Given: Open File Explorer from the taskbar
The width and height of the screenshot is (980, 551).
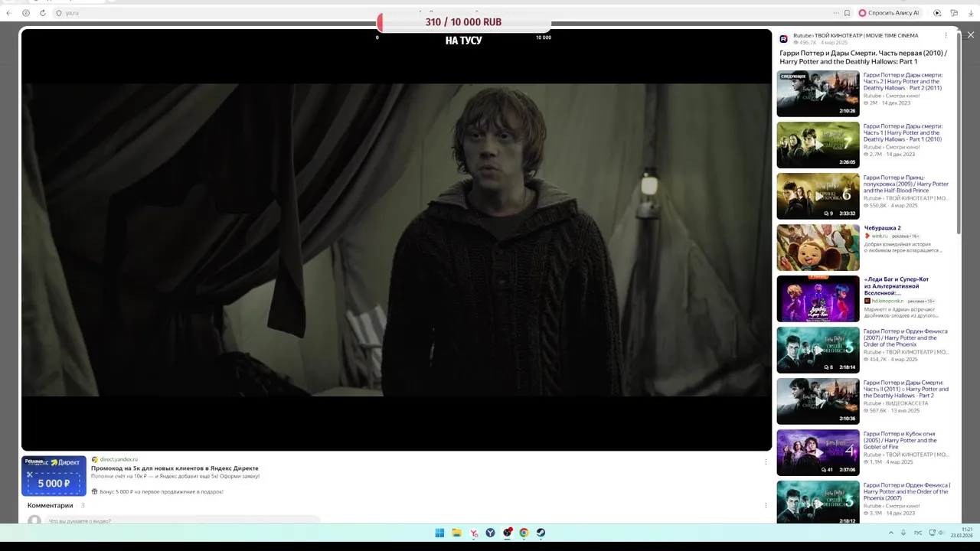Looking at the screenshot, I should point(456,533).
